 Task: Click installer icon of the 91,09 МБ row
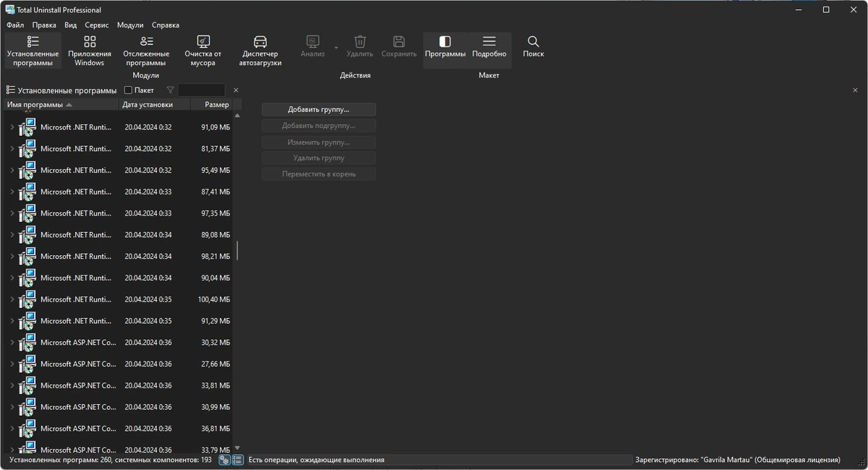tap(27, 127)
